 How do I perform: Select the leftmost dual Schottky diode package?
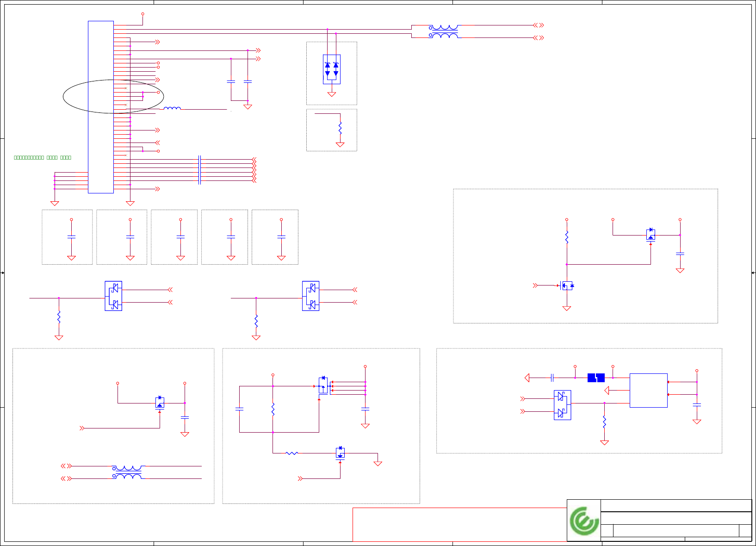coord(113,296)
